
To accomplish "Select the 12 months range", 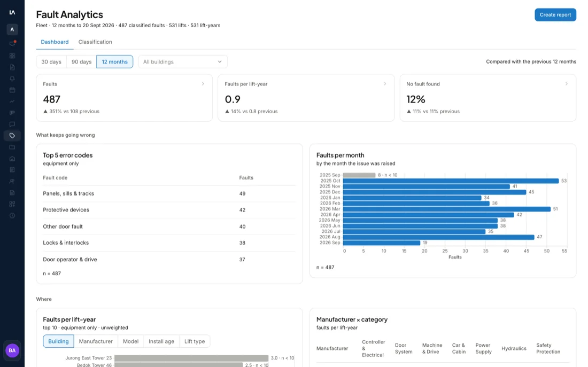I will (x=115, y=62).
